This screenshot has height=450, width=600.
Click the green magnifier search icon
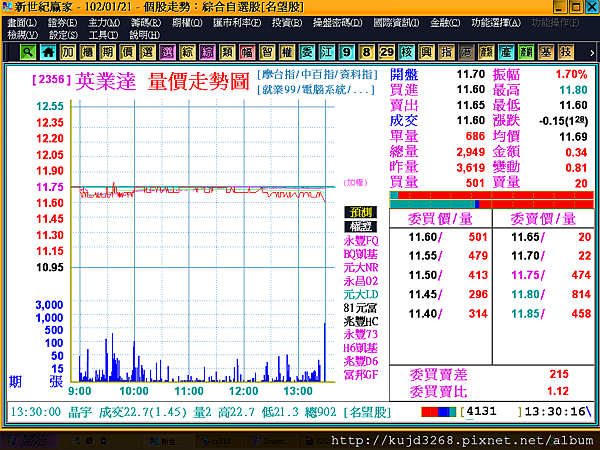(28, 52)
